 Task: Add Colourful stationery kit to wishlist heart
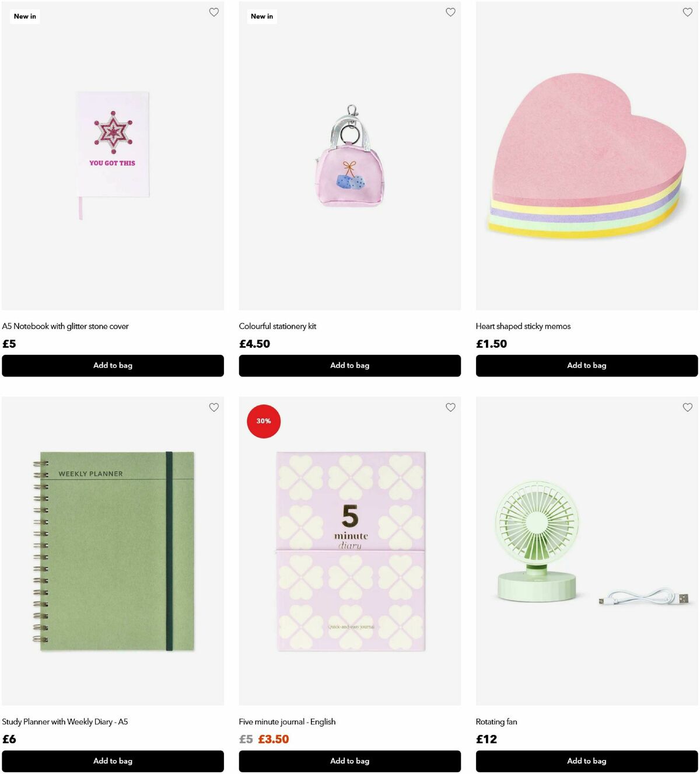450,12
